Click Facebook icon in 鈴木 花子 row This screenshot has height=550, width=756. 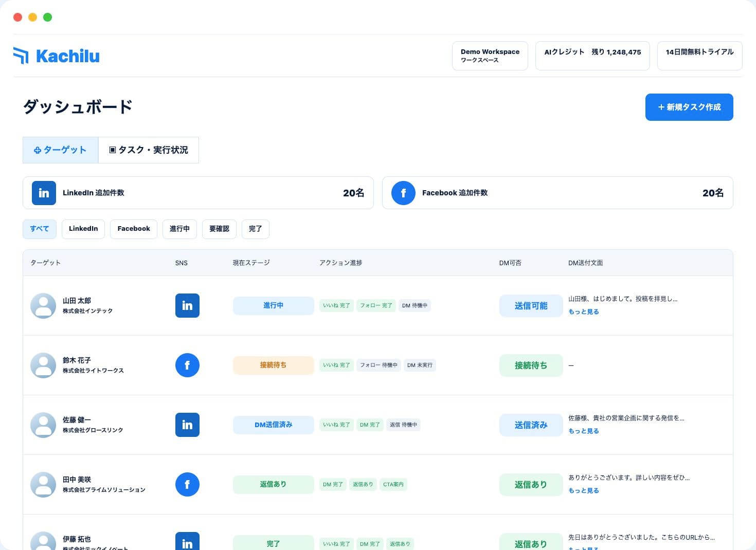[x=187, y=365]
